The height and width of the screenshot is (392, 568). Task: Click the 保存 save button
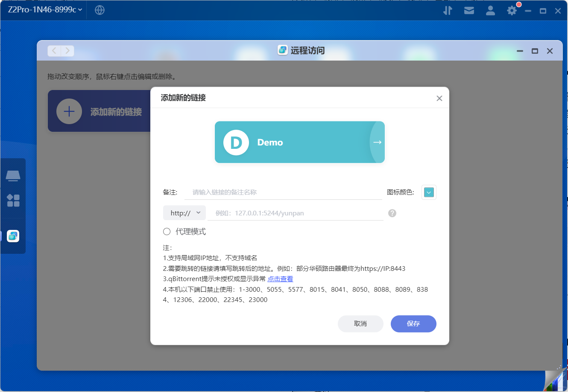click(x=413, y=324)
